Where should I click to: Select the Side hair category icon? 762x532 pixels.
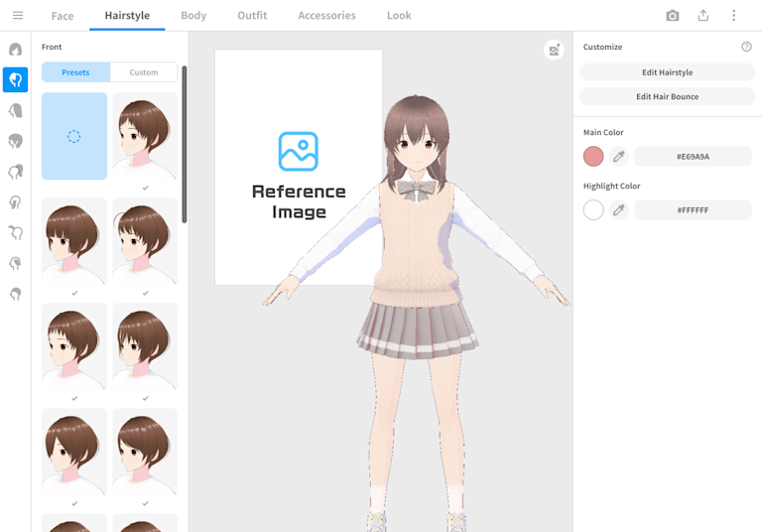tap(16, 202)
